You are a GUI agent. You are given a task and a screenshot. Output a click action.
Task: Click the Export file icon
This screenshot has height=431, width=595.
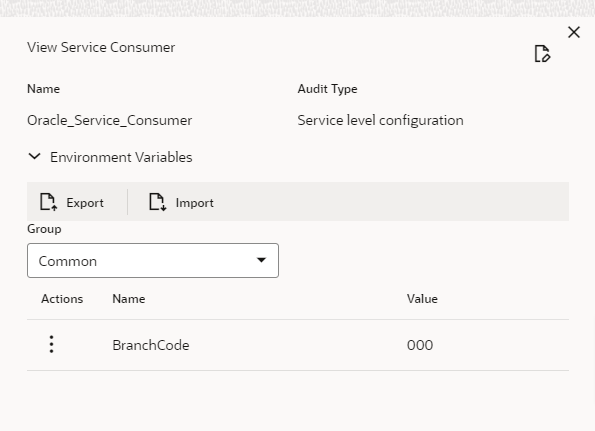point(48,202)
